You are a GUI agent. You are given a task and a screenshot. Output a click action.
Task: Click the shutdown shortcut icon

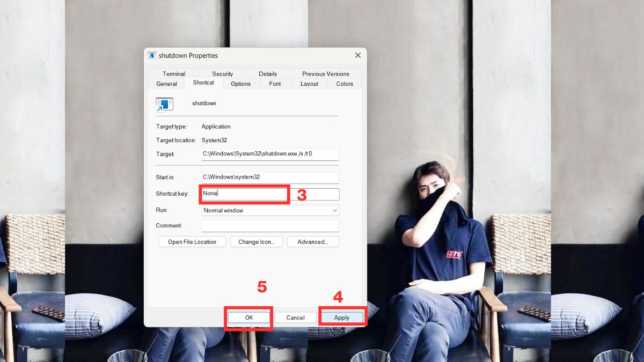[x=164, y=104]
